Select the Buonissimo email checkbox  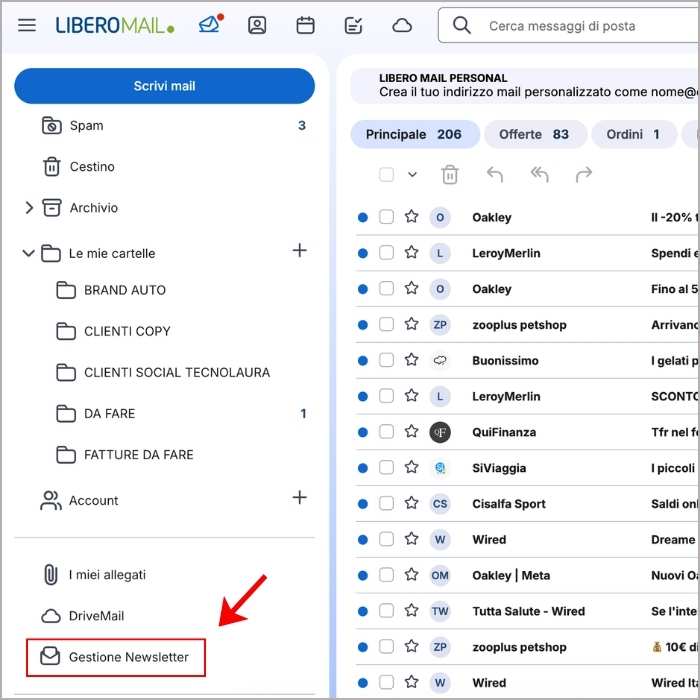[386, 360]
